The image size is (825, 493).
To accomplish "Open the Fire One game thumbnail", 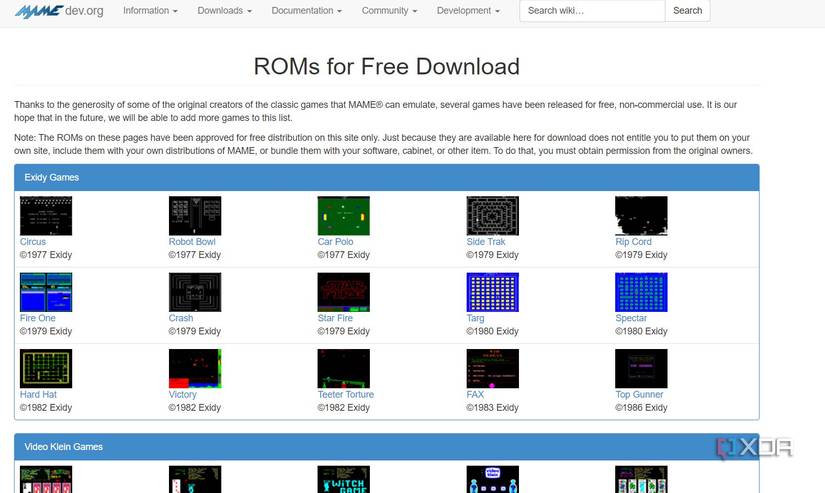I will tap(46, 292).
